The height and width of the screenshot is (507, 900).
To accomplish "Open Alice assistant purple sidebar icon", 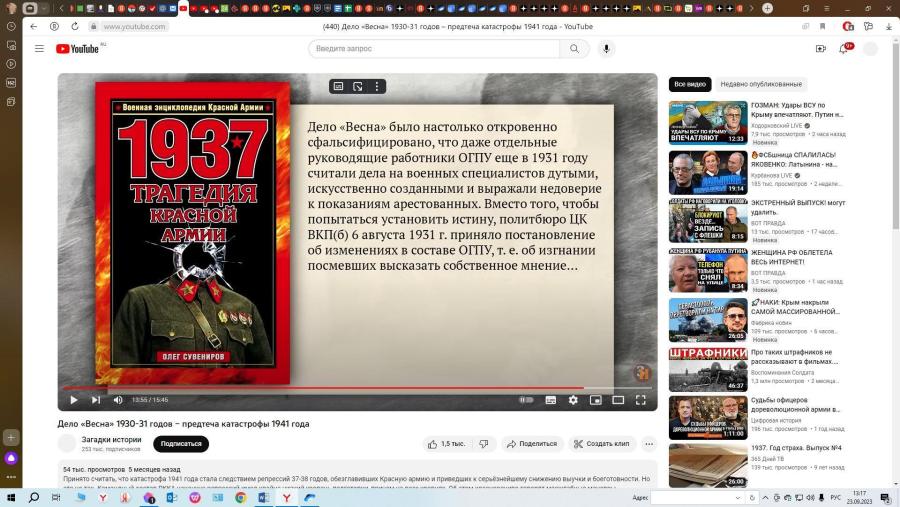I will pos(11,458).
